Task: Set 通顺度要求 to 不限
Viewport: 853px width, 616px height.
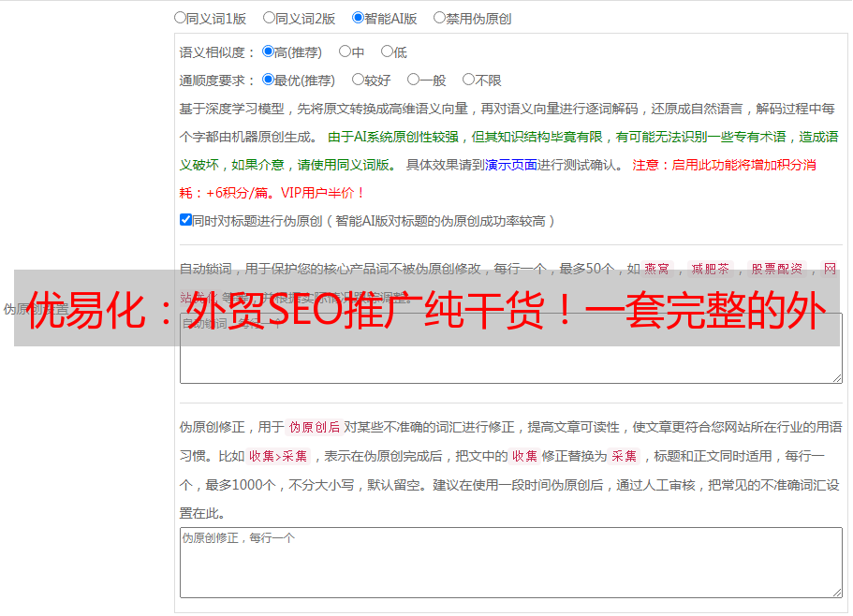Action: pos(468,80)
